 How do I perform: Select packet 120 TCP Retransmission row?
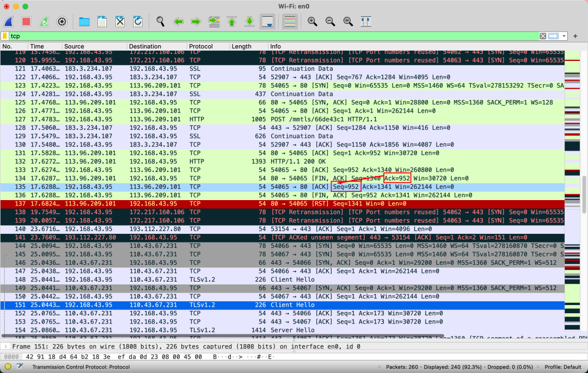click(283, 60)
